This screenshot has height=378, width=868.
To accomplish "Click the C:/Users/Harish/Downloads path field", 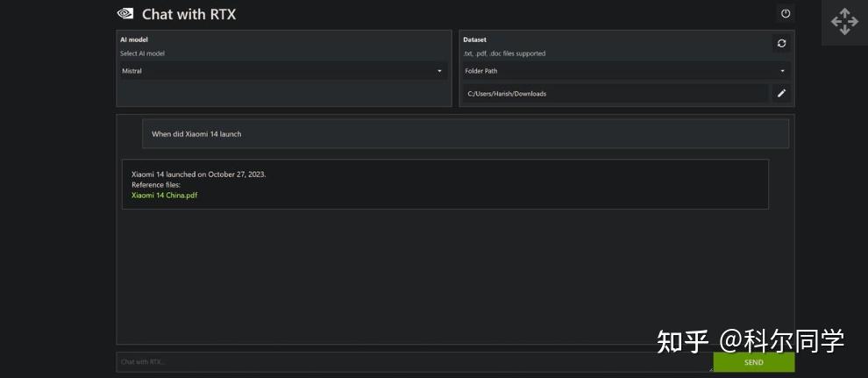I will [614, 93].
